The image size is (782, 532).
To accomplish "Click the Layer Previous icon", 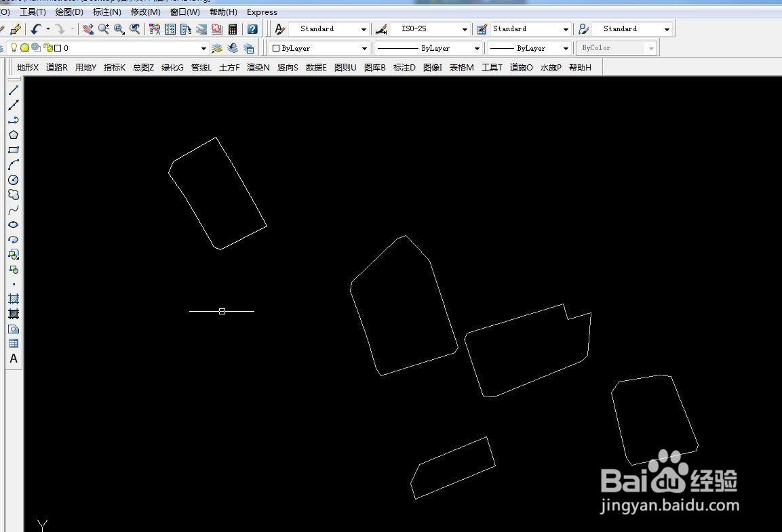I will (233, 48).
